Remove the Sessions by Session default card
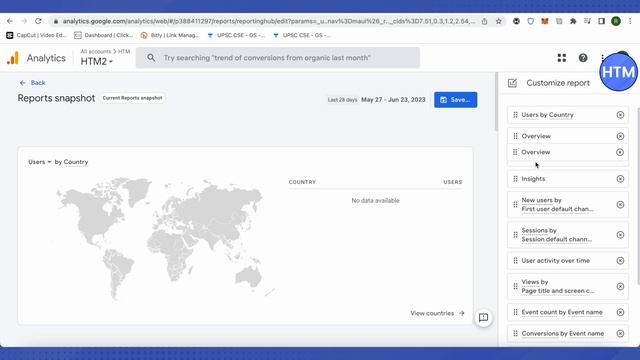640x360 pixels. [x=620, y=235]
